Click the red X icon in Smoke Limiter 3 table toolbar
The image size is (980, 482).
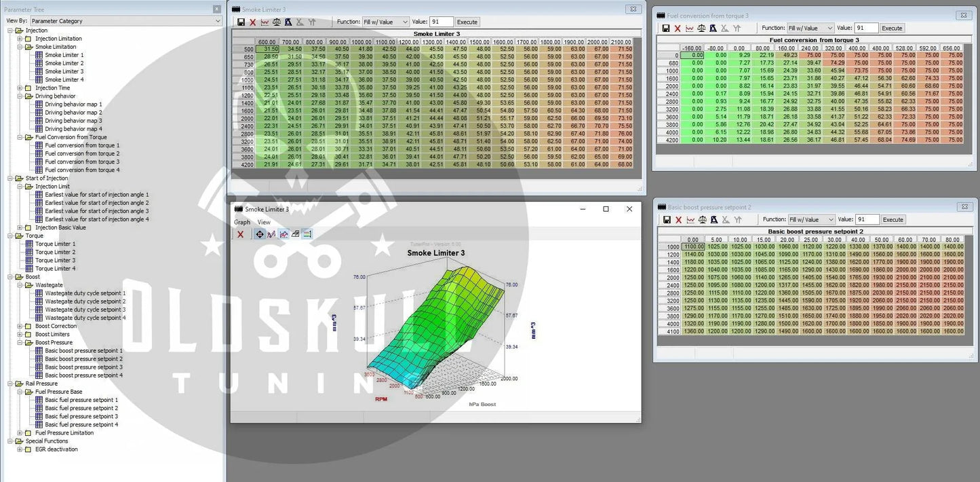[x=252, y=22]
